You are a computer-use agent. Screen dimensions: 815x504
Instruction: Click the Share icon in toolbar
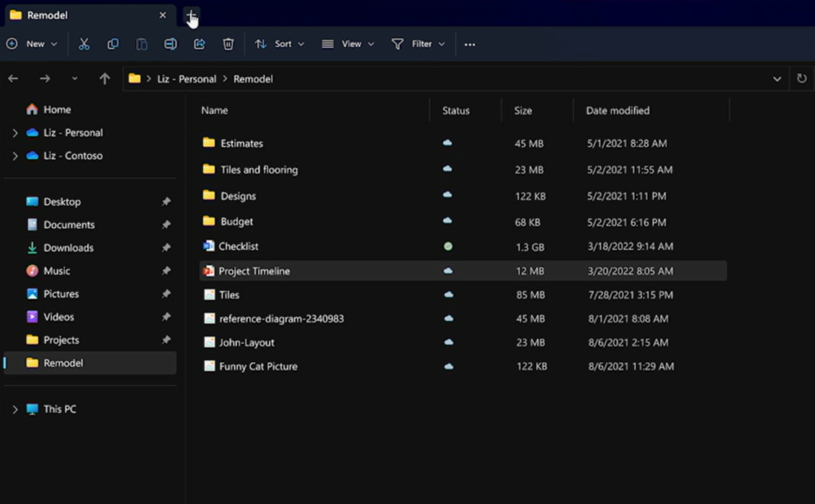pyautogui.click(x=200, y=44)
